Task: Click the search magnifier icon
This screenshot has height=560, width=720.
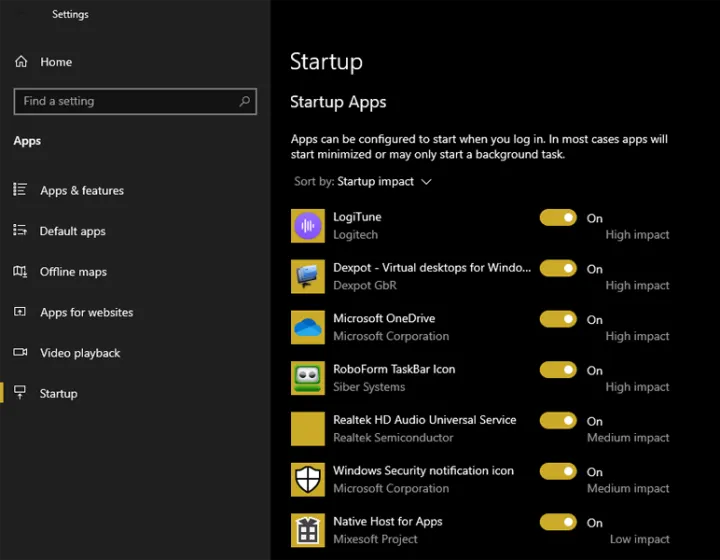Action: 244,101
